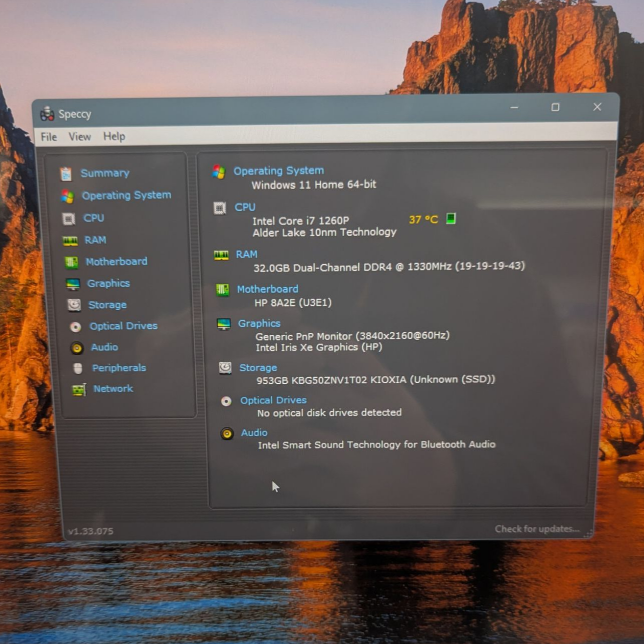Screen dimensions: 644x644
Task: Click the Motherboard icon in sidebar
Action: tap(72, 262)
